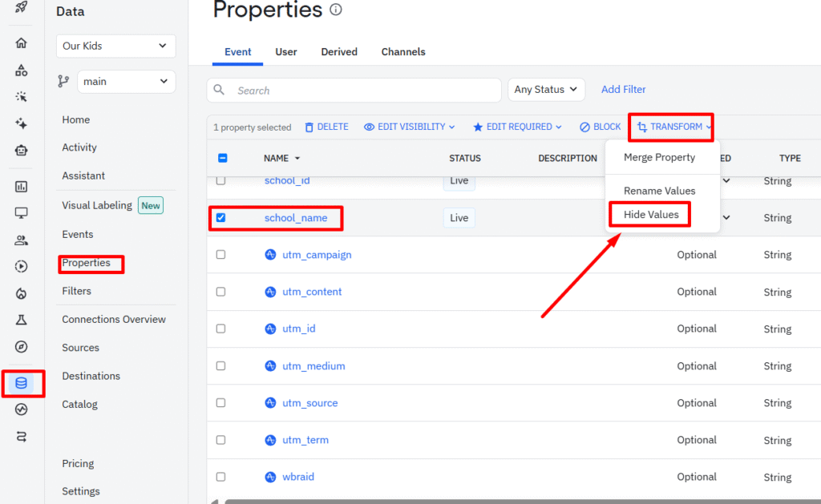Check the utm_campaign row checkbox
Viewport: 821px width, 504px height.
tap(221, 255)
